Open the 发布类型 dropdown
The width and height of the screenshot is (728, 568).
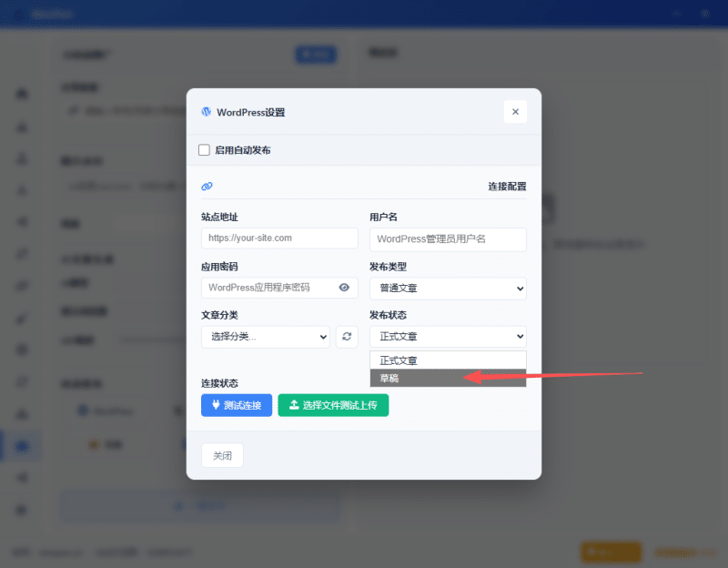[x=448, y=289]
